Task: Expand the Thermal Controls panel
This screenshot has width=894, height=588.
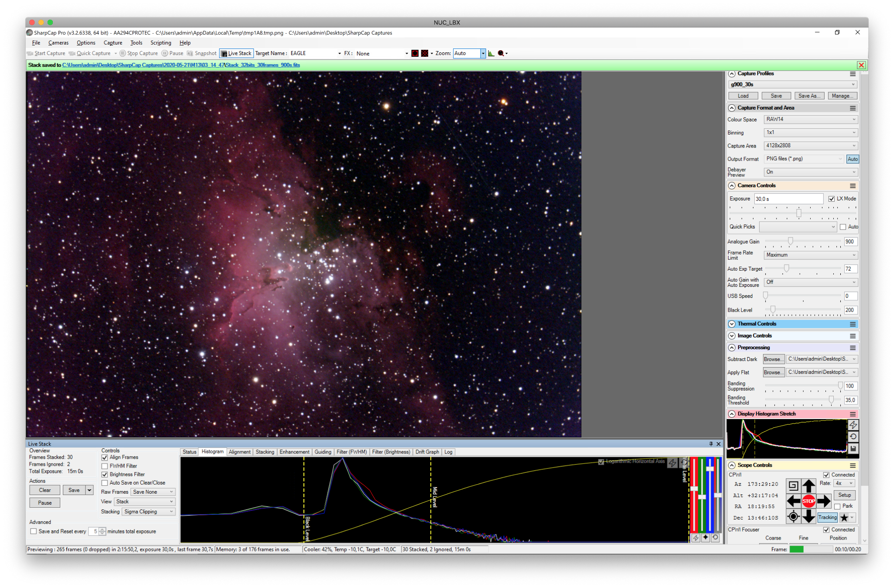Action: (793, 324)
